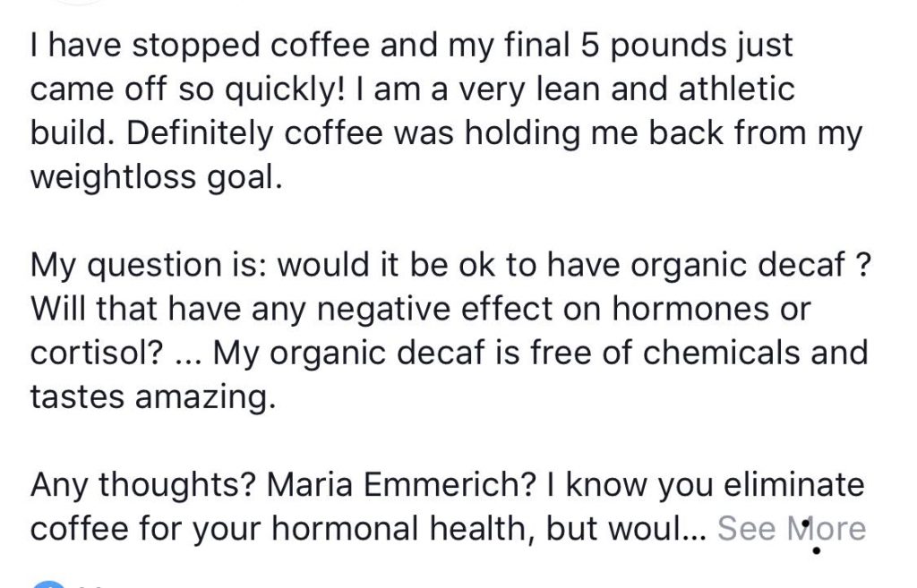Click the "My question is" paragraph
The width and height of the screenshot is (917, 588).
click(450, 331)
